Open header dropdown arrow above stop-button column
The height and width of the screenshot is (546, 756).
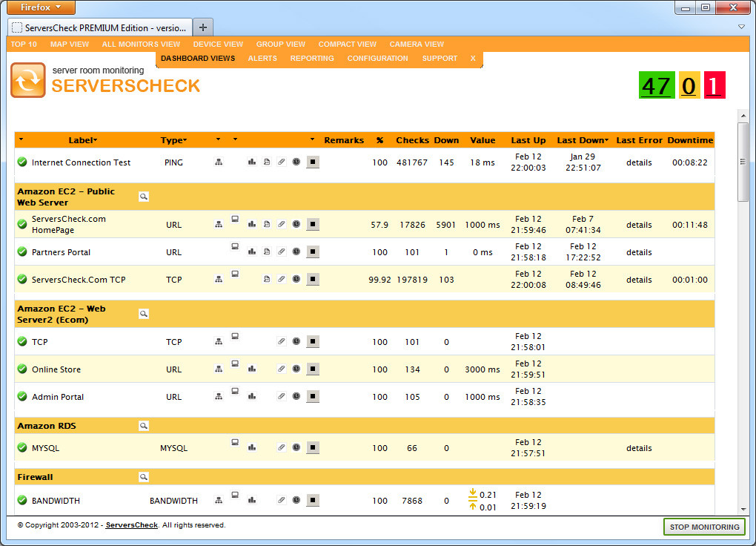point(313,139)
